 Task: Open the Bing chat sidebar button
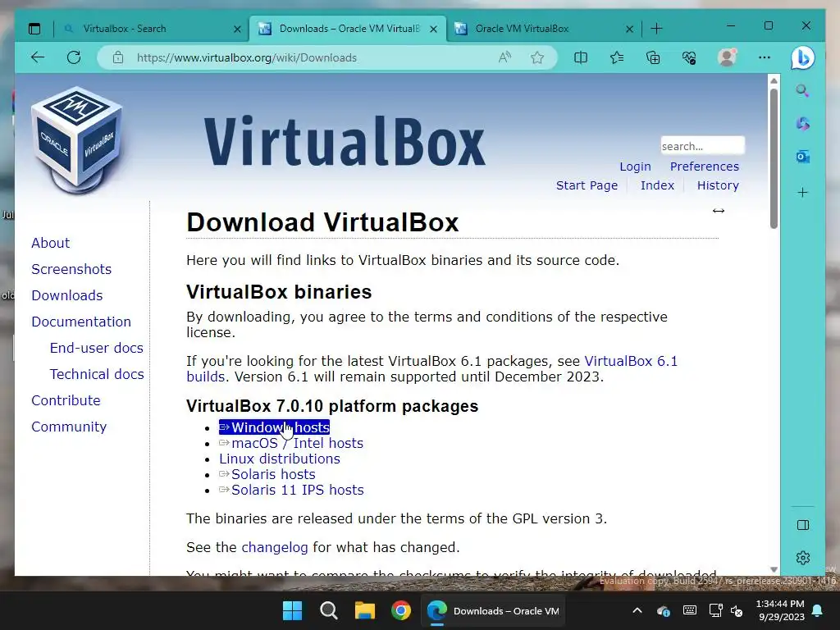point(802,58)
